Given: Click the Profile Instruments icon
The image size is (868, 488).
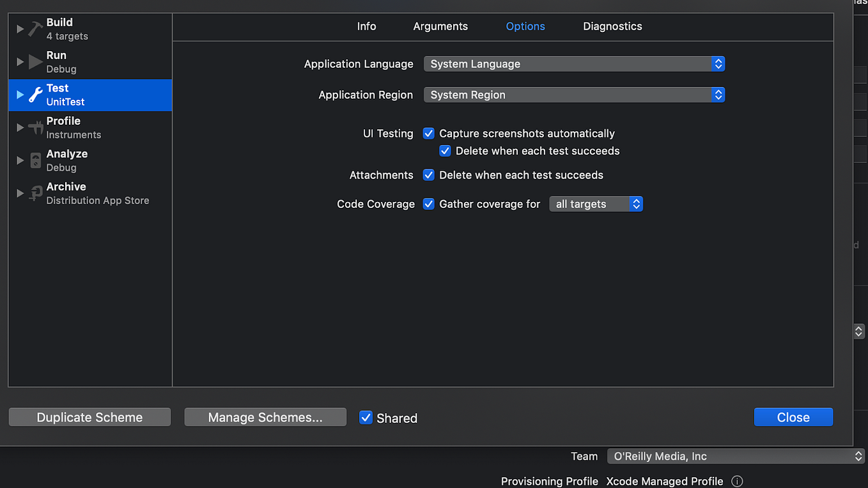Looking at the screenshot, I should (35, 127).
